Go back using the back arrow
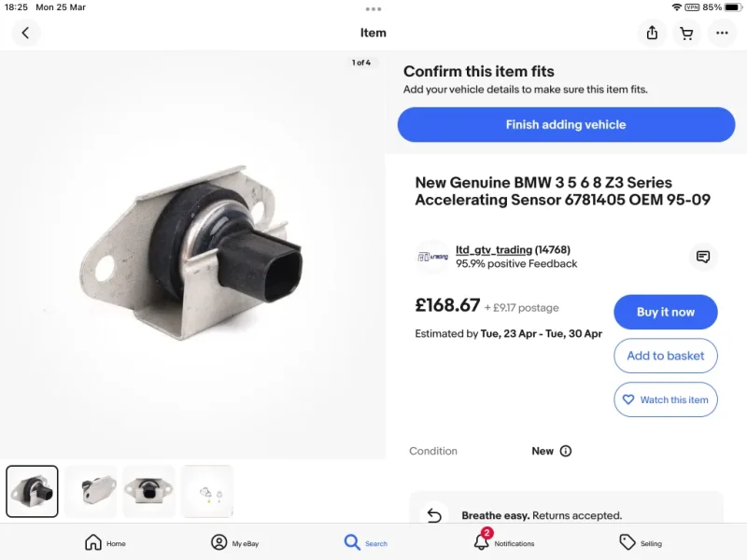 pyautogui.click(x=25, y=33)
